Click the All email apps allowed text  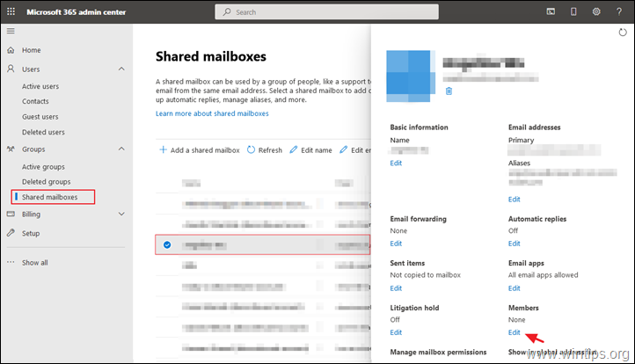tap(543, 275)
